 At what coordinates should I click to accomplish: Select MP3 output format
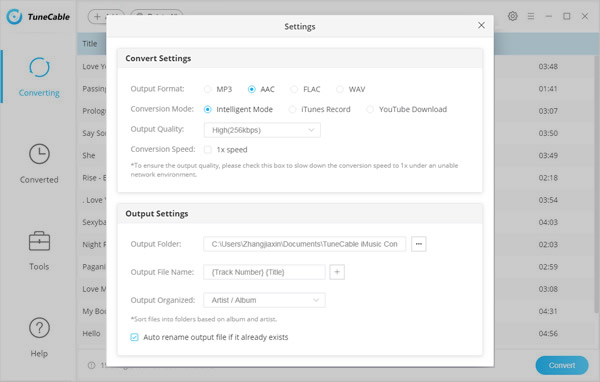(x=207, y=89)
